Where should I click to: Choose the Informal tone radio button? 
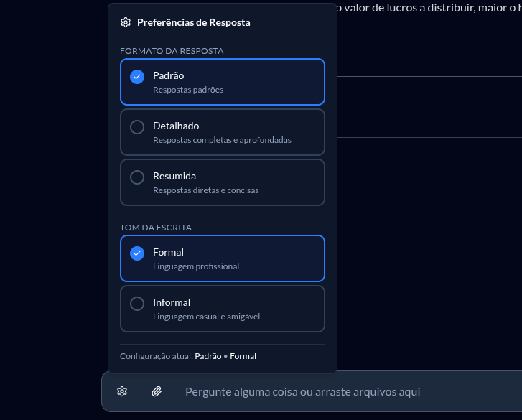[137, 304]
